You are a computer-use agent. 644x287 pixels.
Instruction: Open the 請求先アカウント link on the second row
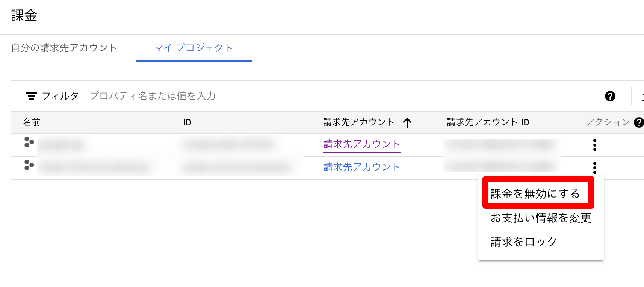click(x=361, y=166)
